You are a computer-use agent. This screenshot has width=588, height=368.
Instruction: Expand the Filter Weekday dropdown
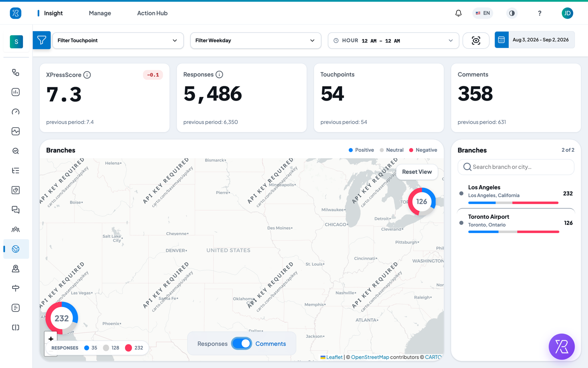tap(256, 40)
